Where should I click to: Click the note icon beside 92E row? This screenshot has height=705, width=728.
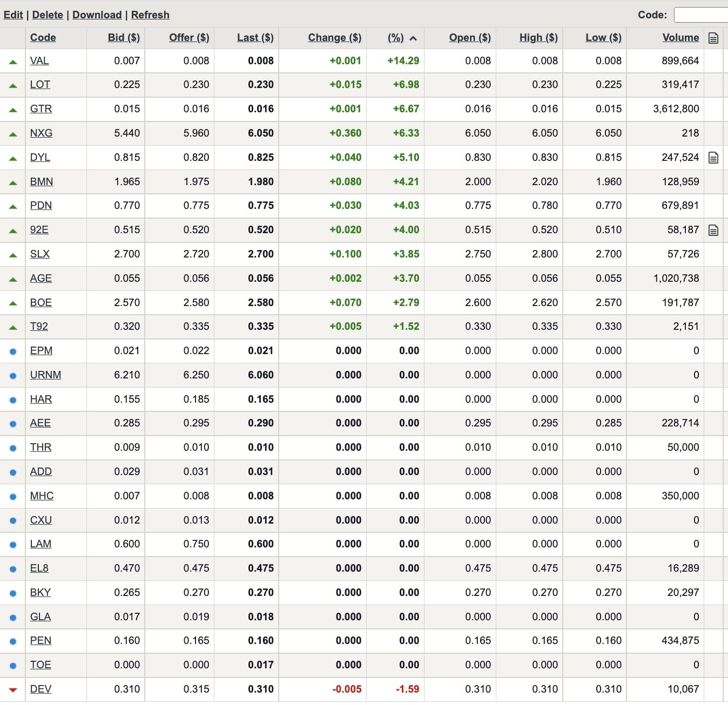point(714,230)
